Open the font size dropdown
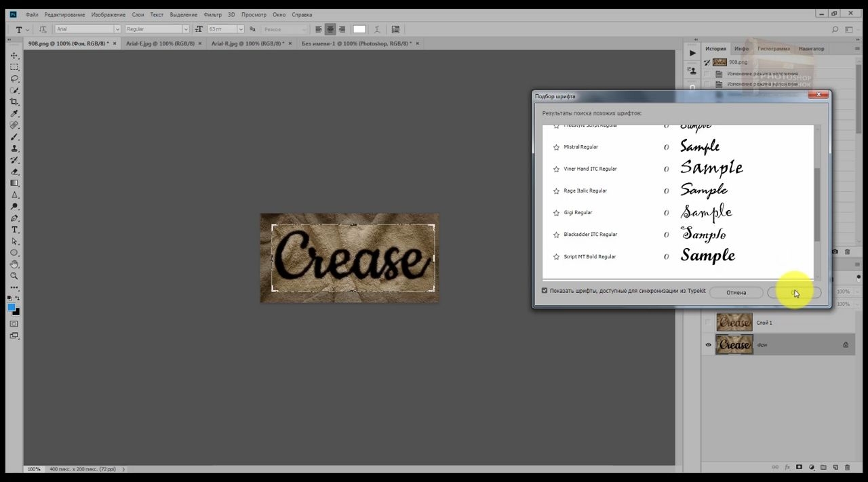Viewport: 868px width, 482px height. coord(240,29)
